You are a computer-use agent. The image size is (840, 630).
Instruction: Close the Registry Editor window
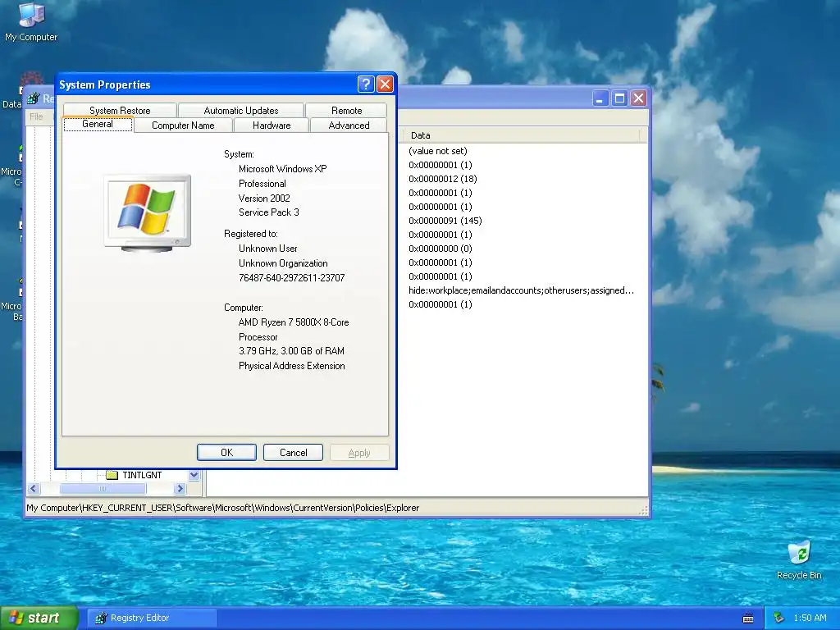pyautogui.click(x=638, y=98)
